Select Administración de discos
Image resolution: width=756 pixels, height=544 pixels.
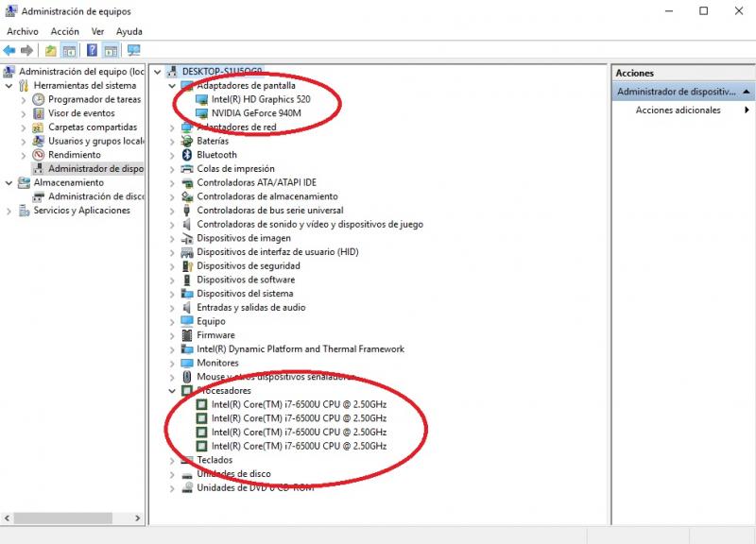point(95,196)
